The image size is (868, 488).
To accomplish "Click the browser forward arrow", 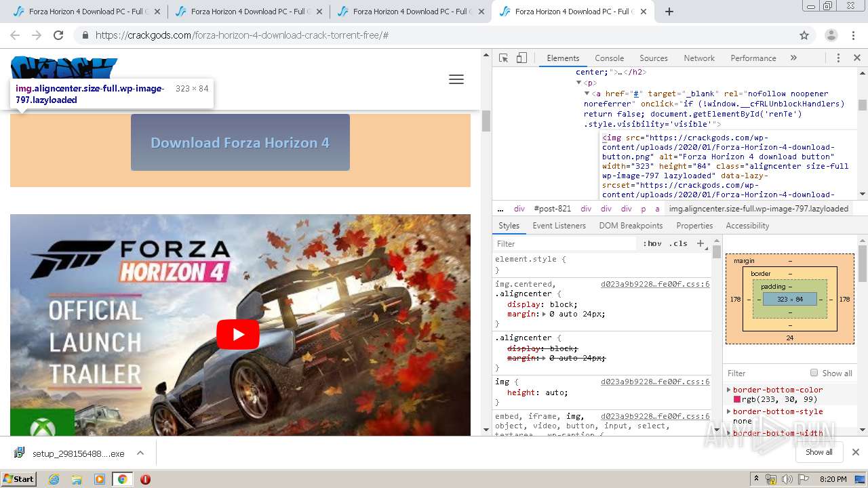I will pyautogui.click(x=37, y=35).
